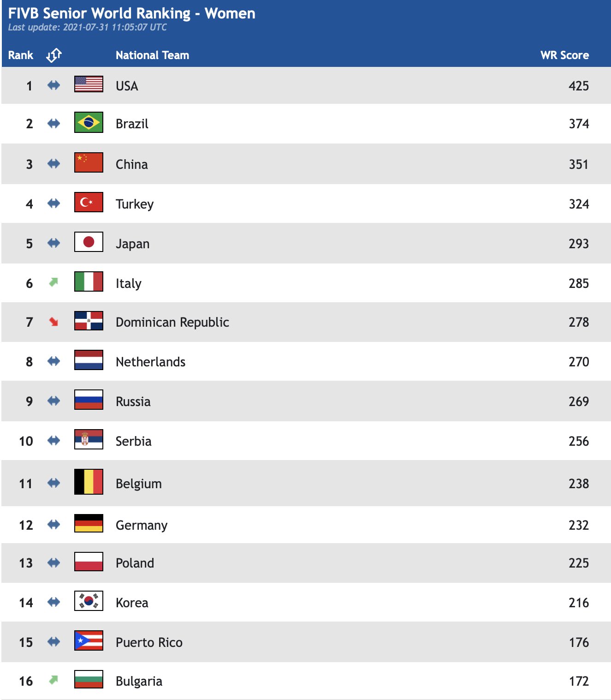Image resolution: width=611 pixels, height=700 pixels.
Task: Click Dominican Republic's red down-trend arrow
Action: click(53, 322)
